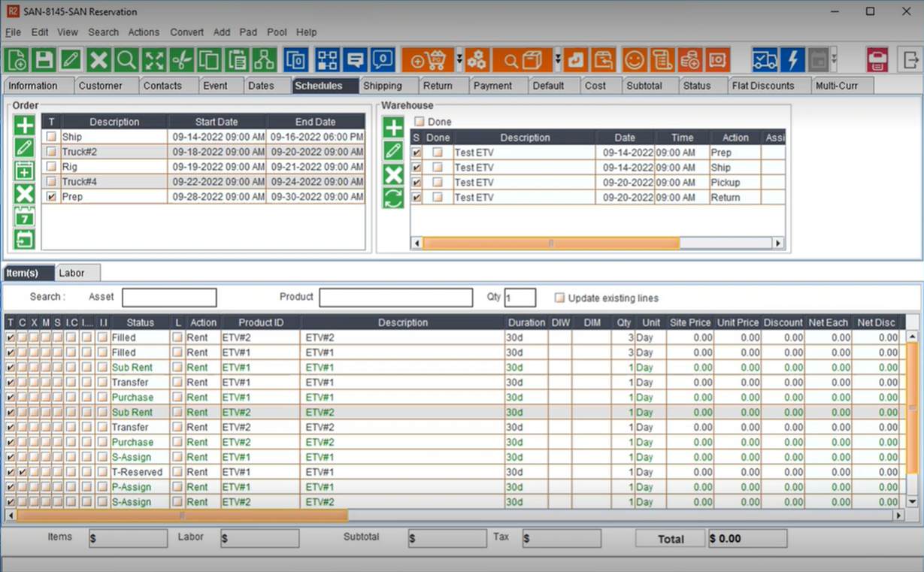Open the Labor tab
This screenshot has height=572, width=924.
point(72,273)
